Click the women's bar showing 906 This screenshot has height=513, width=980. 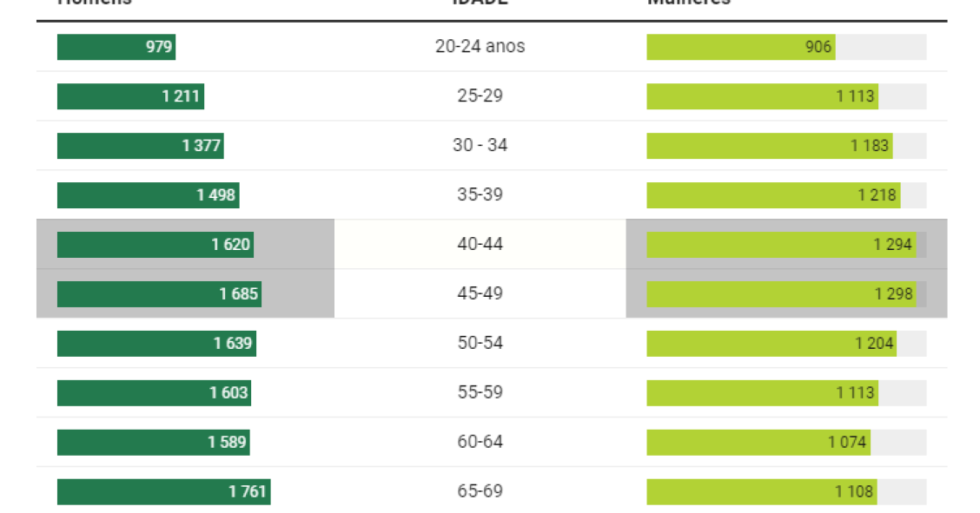click(x=741, y=47)
